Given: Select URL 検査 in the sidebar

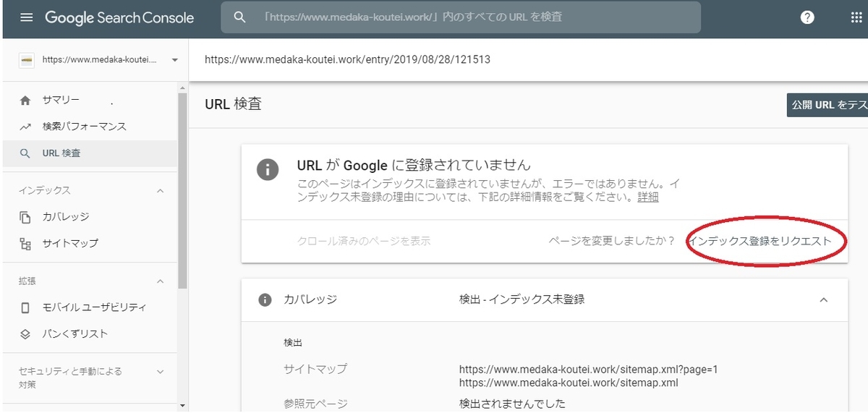Looking at the screenshot, I should (90, 153).
